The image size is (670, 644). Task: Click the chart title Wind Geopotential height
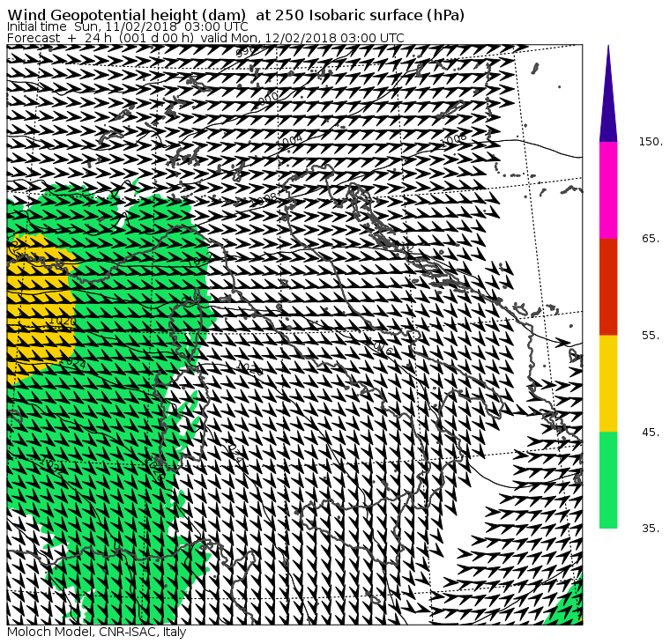(x=236, y=15)
